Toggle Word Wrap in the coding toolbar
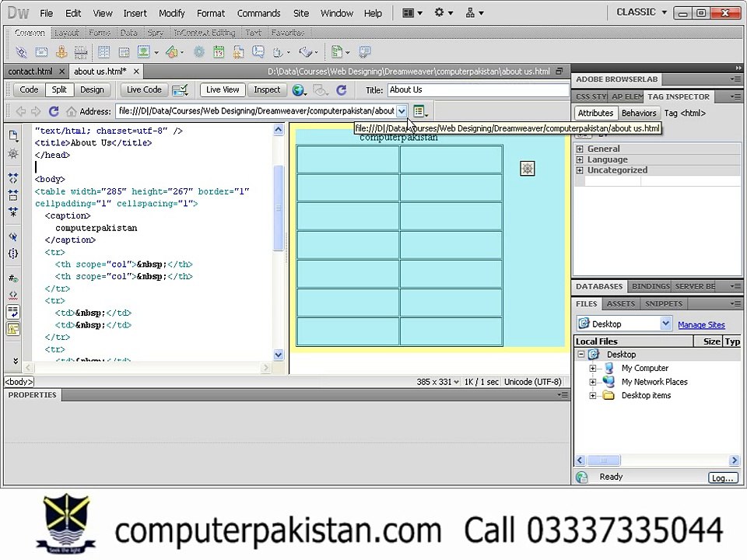Image resolution: width=747 pixels, height=560 pixels. pyautogui.click(x=13, y=312)
